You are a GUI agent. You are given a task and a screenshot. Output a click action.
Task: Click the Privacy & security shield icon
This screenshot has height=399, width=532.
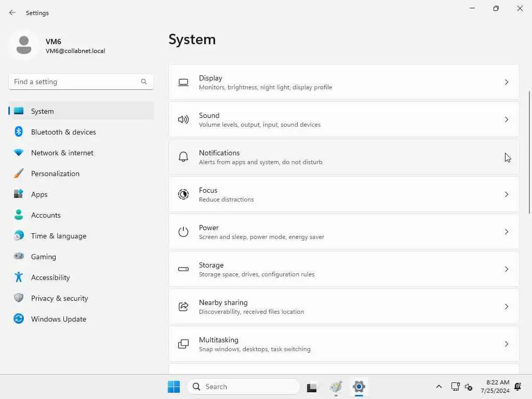tap(19, 298)
